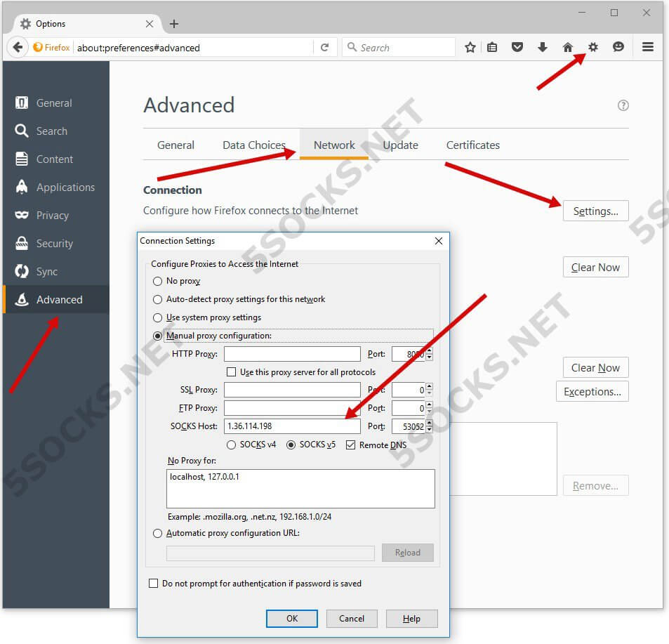The image size is (669, 644).
Task: Click the Connection Settings... button
Action: 595,211
